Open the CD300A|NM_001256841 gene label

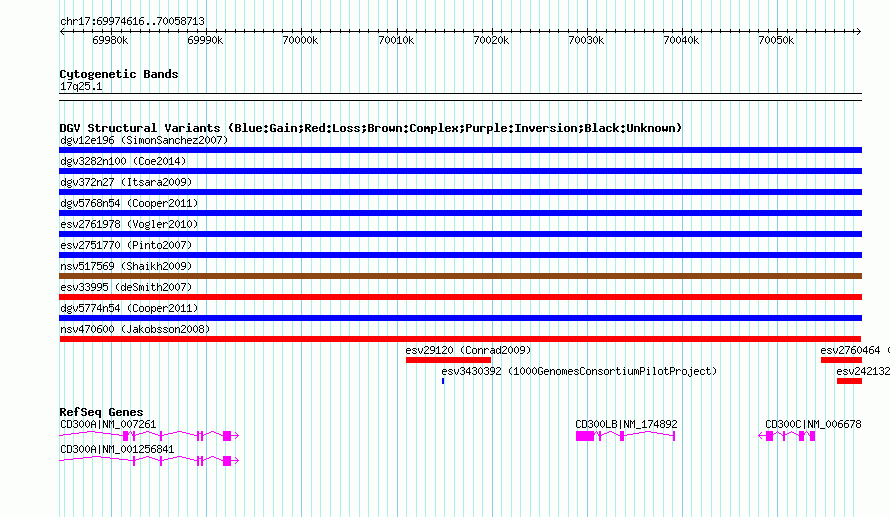(117, 449)
